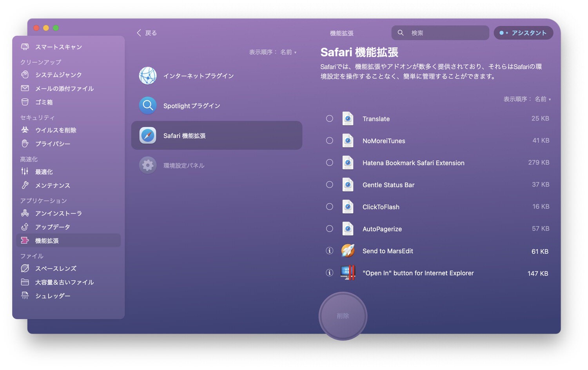Open 大容量＆古いファイル module
Screen dimensions: 588x370
click(69, 282)
